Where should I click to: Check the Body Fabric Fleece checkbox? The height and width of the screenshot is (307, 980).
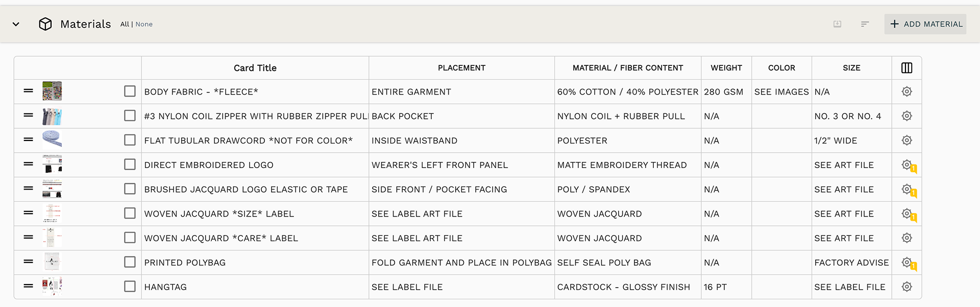click(x=130, y=91)
